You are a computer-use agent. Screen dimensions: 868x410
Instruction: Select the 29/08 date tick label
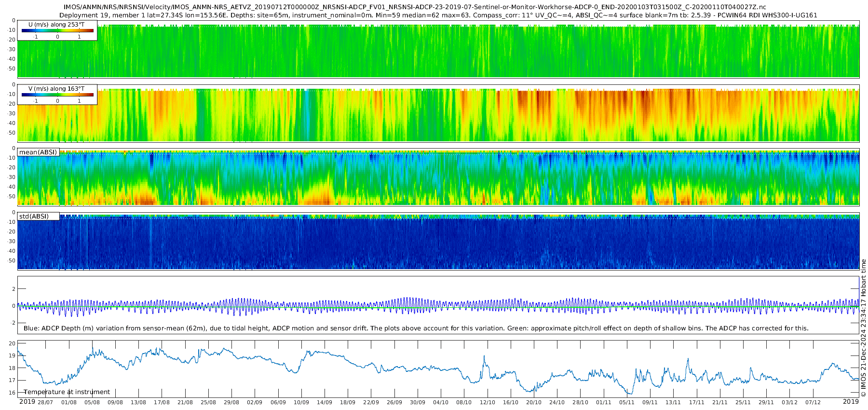[x=231, y=402]
